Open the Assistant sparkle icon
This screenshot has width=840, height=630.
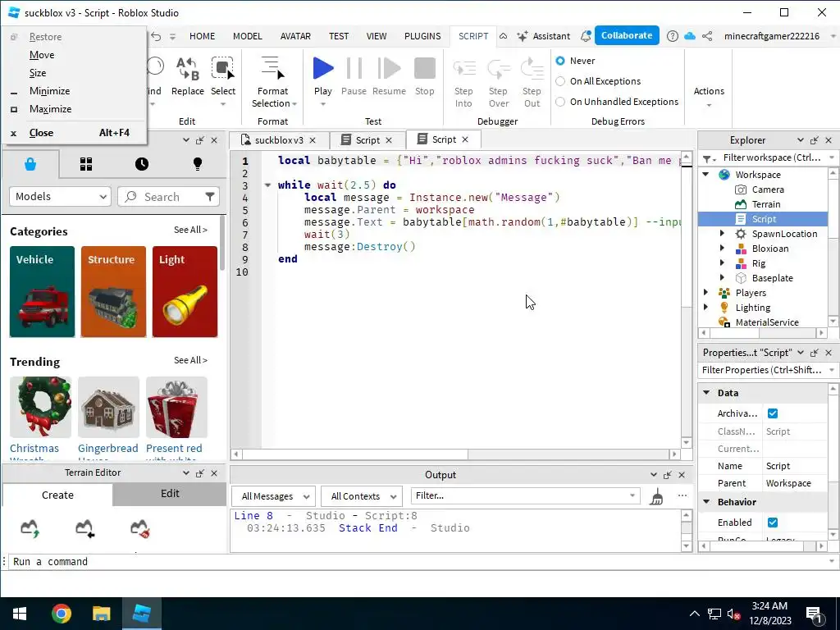[x=523, y=36]
